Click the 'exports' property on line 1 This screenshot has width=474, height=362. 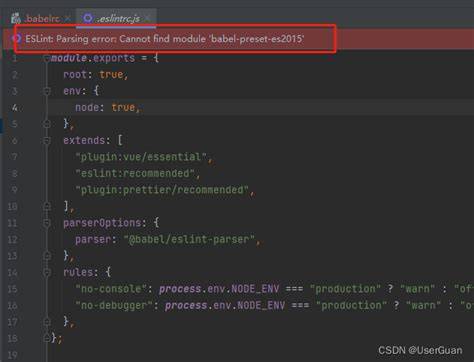point(114,58)
